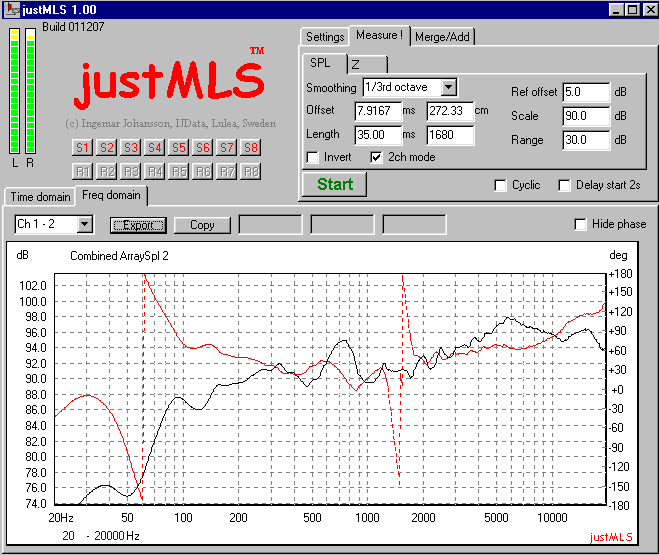Select the Freq domain tab
Image resolution: width=659 pixels, height=555 pixels.
pos(111,195)
